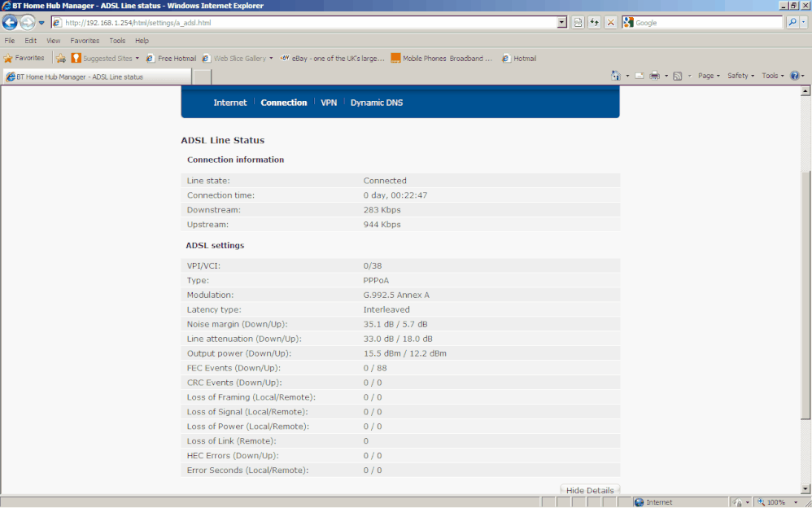Toggle Compatibility View icon

coord(578,23)
